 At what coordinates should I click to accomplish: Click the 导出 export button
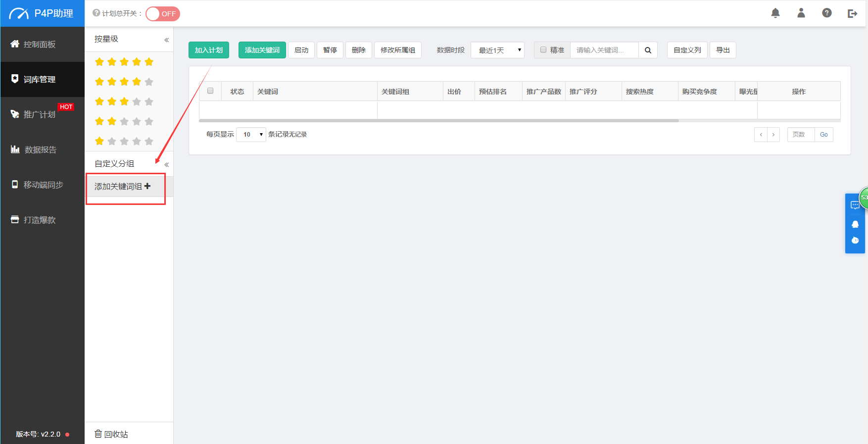pyautogui.click(x=723, y=50)
